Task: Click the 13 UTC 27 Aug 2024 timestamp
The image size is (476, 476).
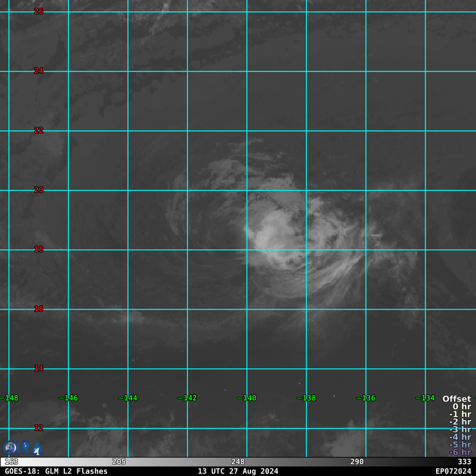Action: [238, 471]
